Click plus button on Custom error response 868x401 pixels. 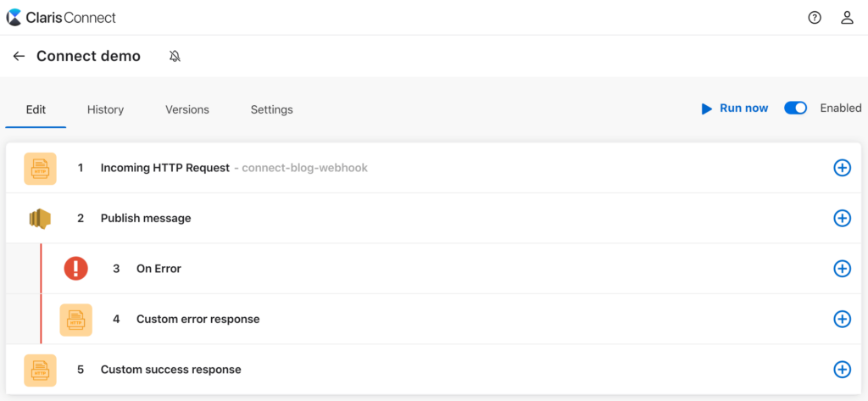pyautogui.click(x=842, y=320)
